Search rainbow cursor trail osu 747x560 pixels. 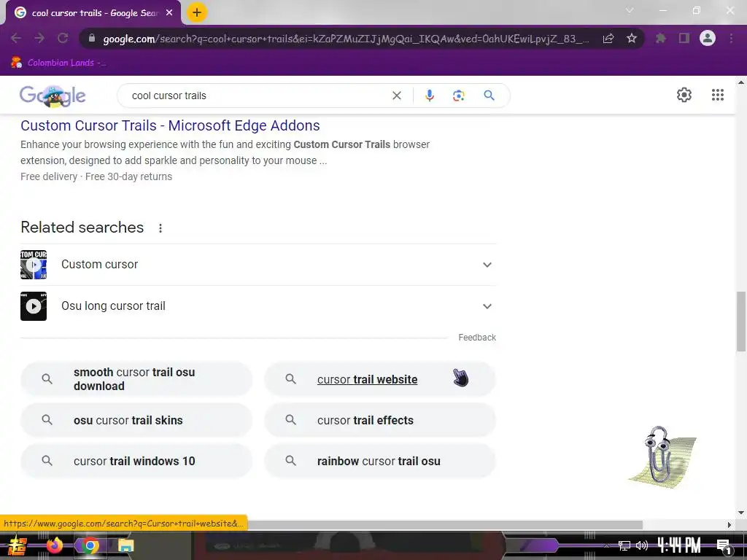(x=379, y=461)
